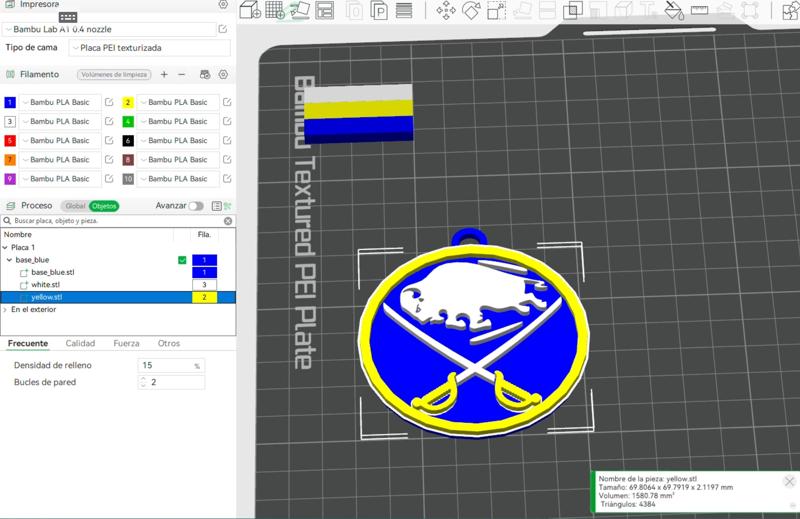The height and width of the screenshot is (519, 800).
Task: Switch to the Otros tab
Action: click(x=169, y=343)
